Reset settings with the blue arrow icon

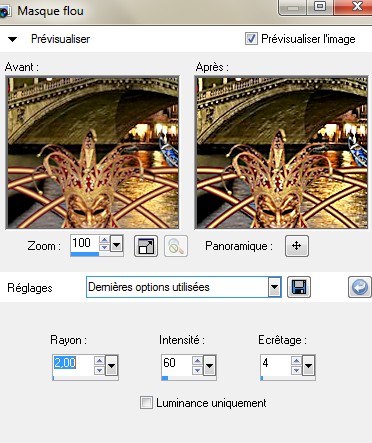point(360,287)
